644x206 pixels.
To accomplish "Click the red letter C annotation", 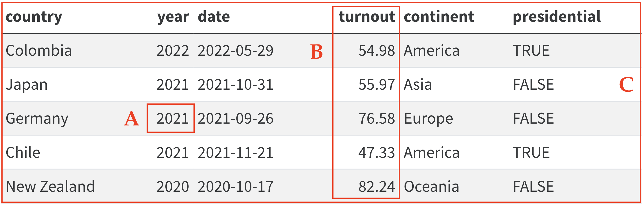I will tap(626, 85).
